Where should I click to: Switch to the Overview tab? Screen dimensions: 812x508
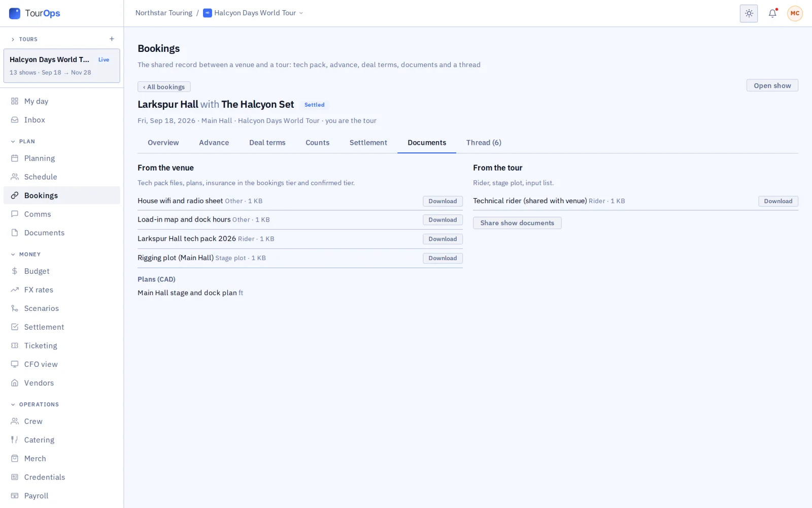tap(163, 143)
